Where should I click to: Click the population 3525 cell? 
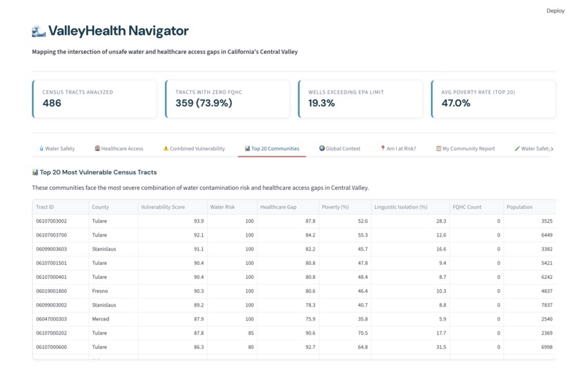[530, 221]
